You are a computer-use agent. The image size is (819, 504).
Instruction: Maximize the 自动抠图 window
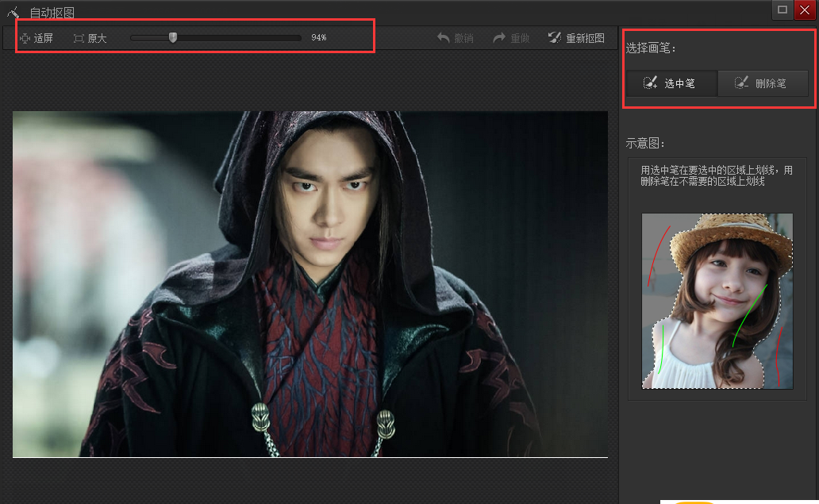click(x=782, y=10)
